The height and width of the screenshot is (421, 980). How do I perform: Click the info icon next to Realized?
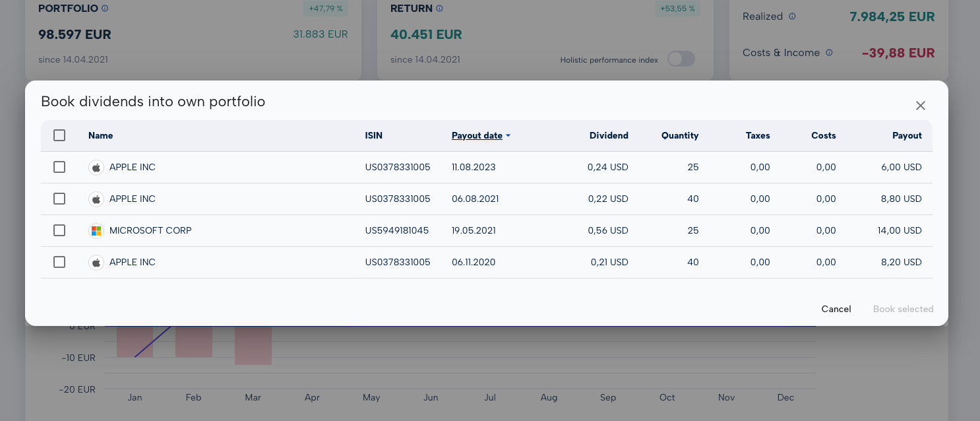[x=792, y=16]
